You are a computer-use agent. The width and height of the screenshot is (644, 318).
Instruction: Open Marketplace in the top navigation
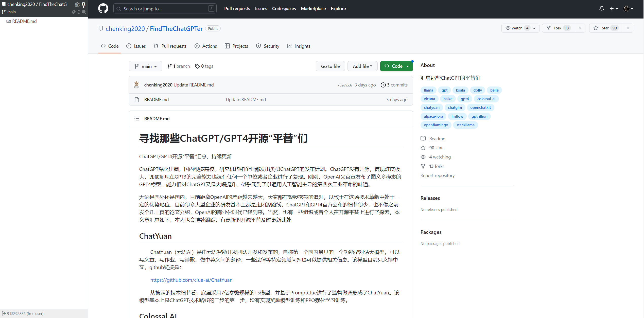pyautogui.click(x=313, y=9)
